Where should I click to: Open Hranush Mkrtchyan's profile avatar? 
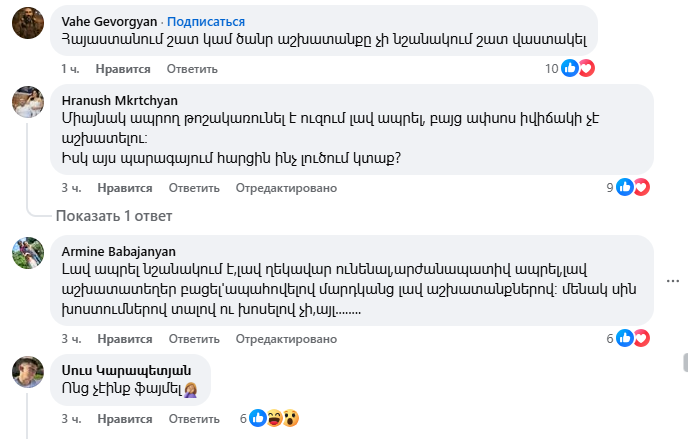click(27, 102)
